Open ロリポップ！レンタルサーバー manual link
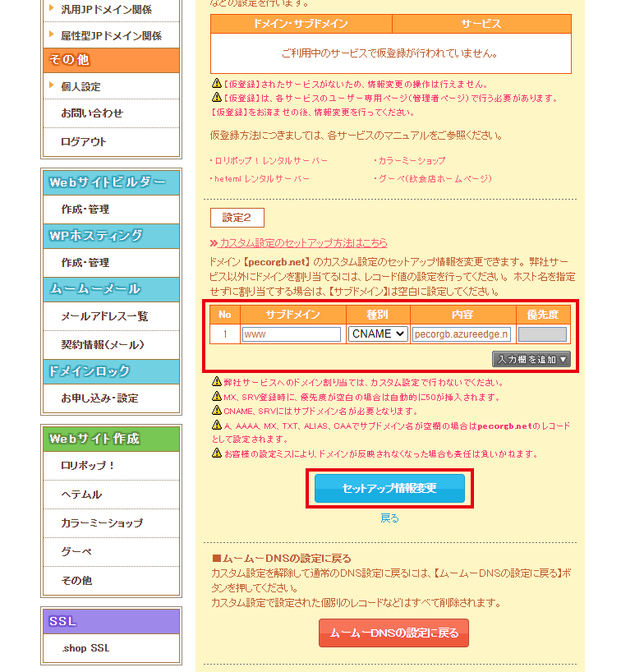The height and width of the screenshot is (672, 621). tap(270, 161)
